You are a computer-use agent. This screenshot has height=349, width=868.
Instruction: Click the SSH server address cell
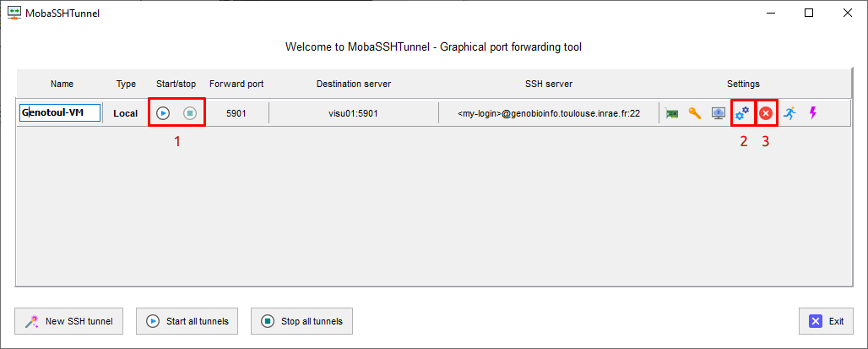click(549, 113)
